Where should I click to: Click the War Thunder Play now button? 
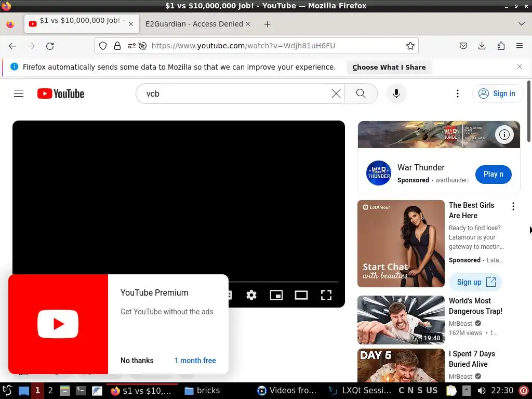494,175
